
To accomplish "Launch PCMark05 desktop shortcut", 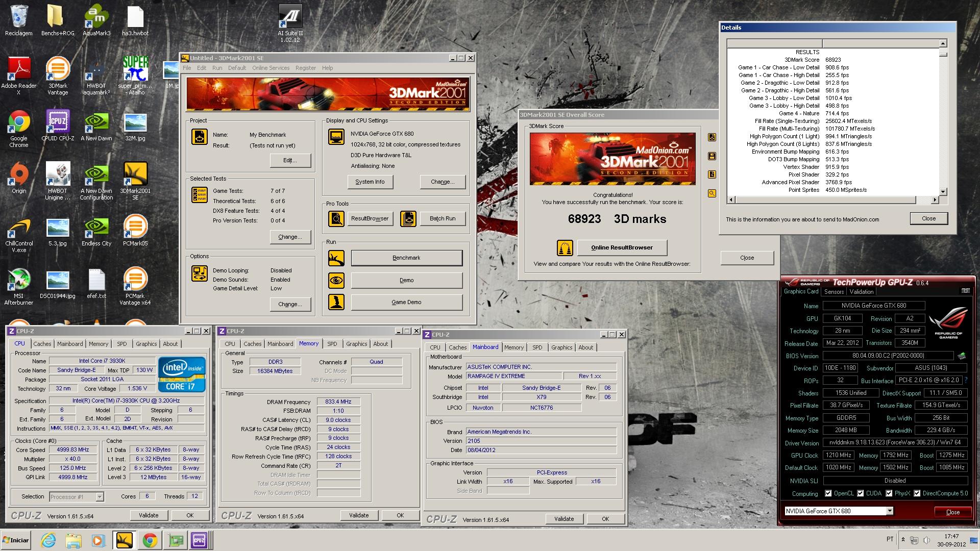I will [135, 231].
